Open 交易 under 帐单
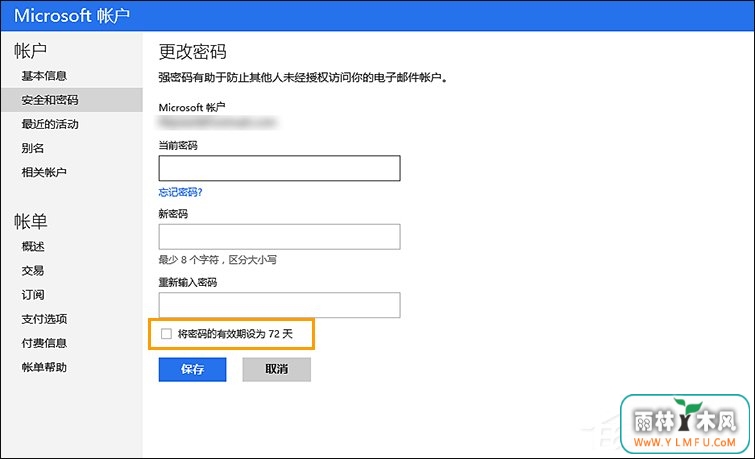The height and width of the screenshot is (459, 755). coord(32,271)
